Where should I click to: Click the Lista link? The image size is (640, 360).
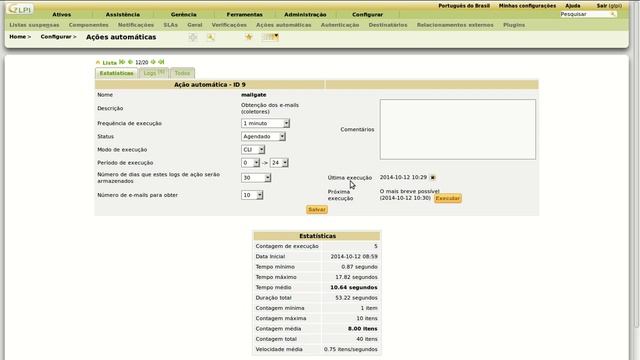[x=109, y=63]
